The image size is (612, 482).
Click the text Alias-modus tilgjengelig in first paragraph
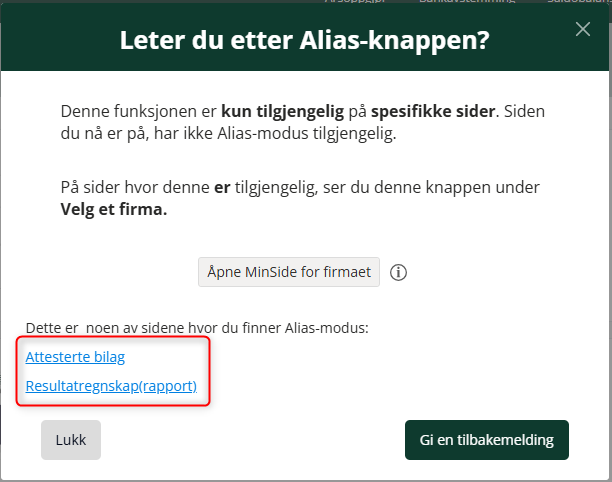307,133
